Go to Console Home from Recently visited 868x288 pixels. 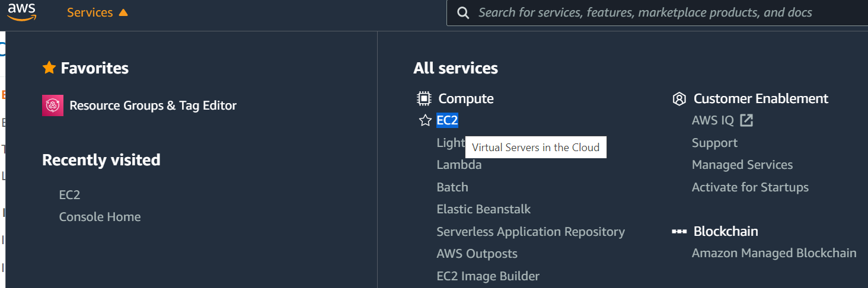pos(100,217)
